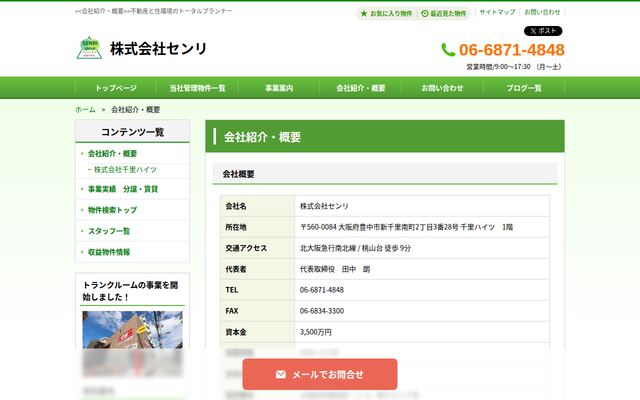Open the サイトマップ link
The height and width of the screenshot is (400, 640).
[x=497, y=12]
